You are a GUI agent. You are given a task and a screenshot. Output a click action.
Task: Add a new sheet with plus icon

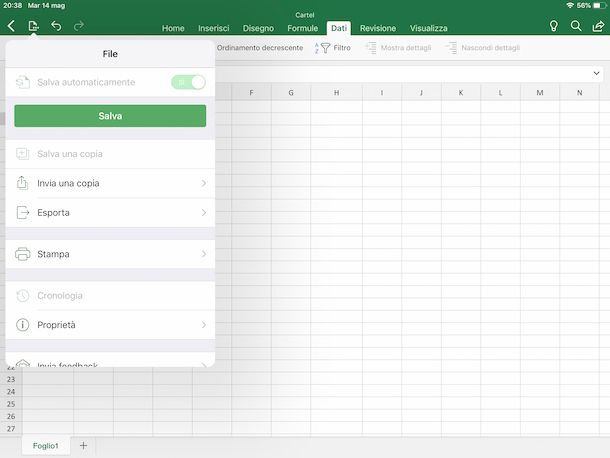point(83,446)
